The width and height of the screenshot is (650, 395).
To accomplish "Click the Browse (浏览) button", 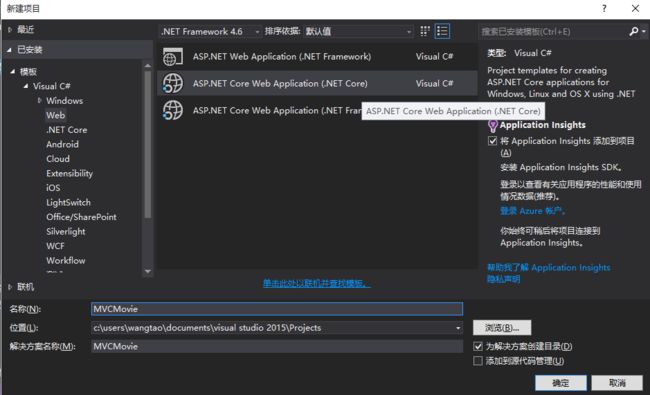I will click(x=502, y=328).
